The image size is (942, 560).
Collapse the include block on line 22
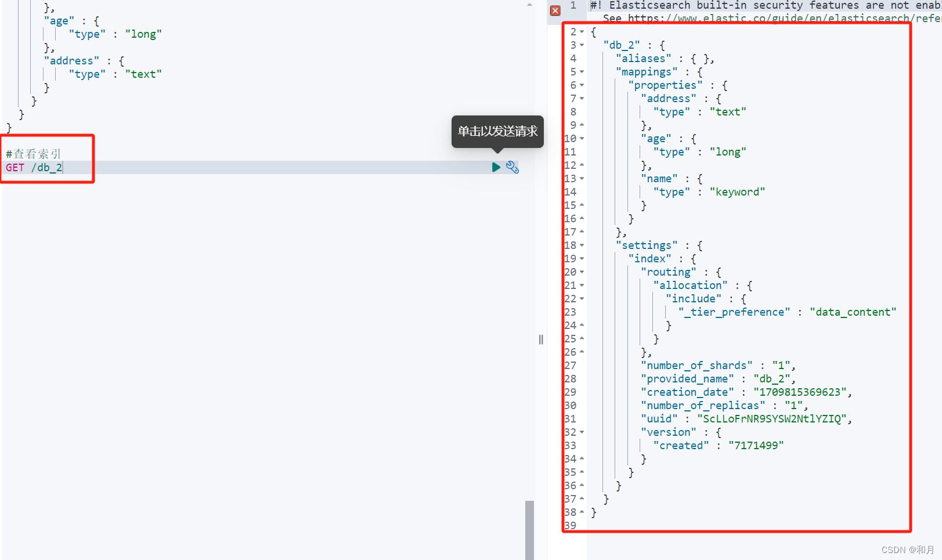point(580,298)
